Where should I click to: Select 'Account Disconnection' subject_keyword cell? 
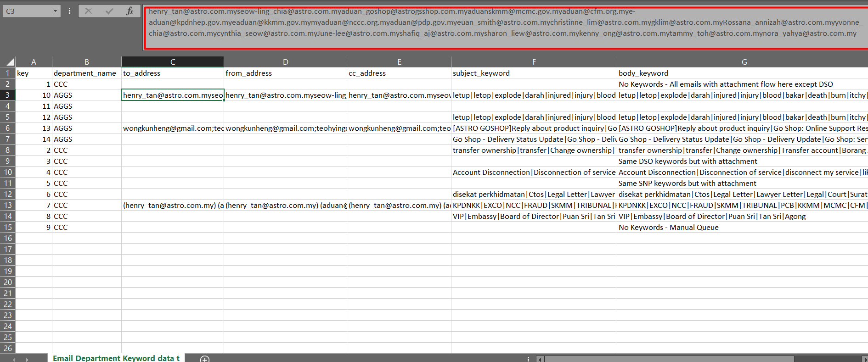(x=534, y=172)
